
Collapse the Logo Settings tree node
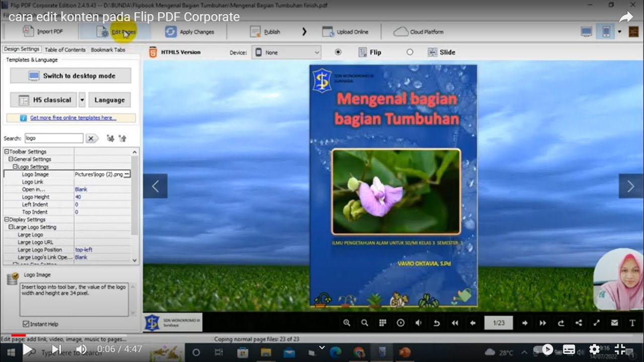click(15, 166)
